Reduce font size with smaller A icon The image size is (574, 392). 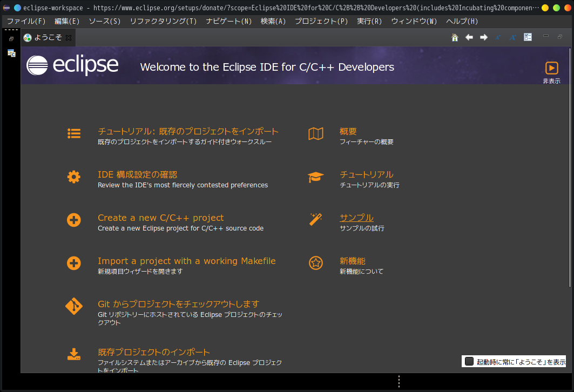pyautogui.click(x=498, y=37)
